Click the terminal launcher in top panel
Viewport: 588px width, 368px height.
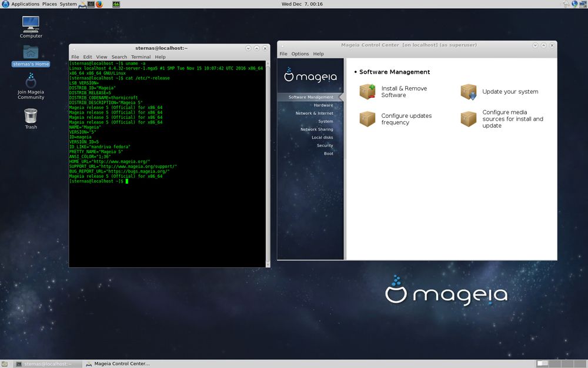click(x=91, y=4)
